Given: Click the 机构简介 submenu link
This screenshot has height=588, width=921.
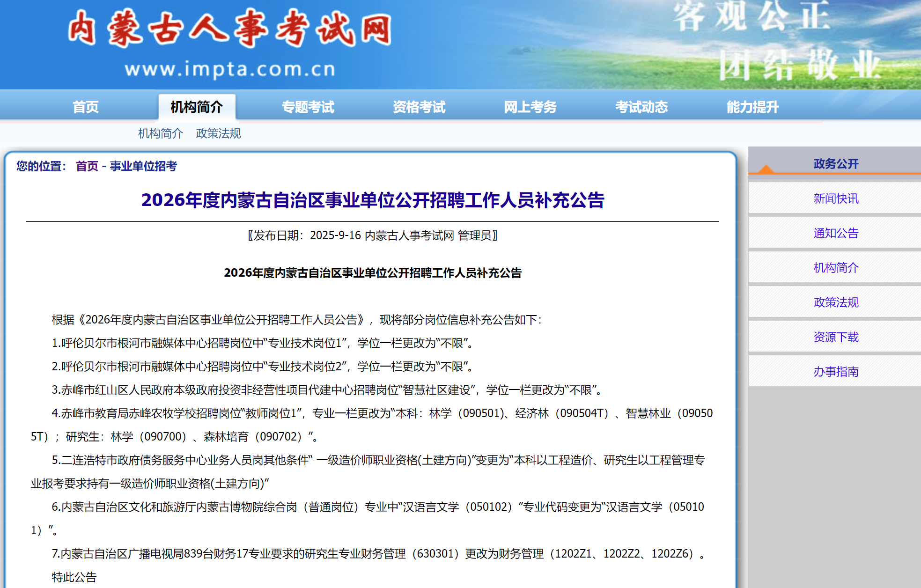Looking at the screenshot, I should point(160,133).
